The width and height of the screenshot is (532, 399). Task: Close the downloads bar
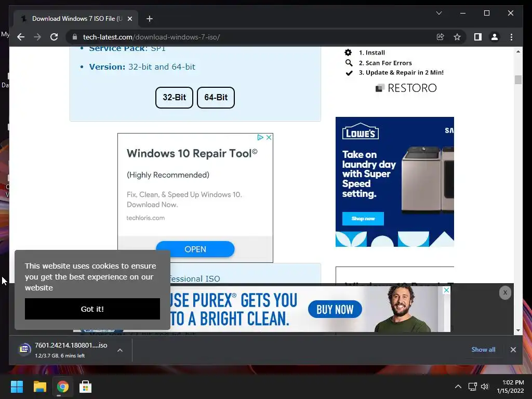point(513,350)
